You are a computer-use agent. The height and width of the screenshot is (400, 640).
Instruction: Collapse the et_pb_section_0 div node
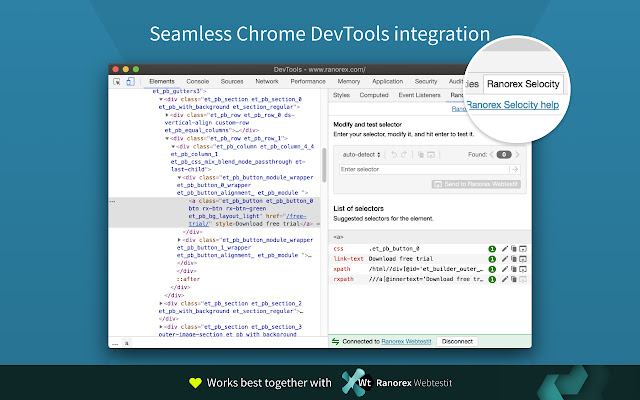(161, 99)
